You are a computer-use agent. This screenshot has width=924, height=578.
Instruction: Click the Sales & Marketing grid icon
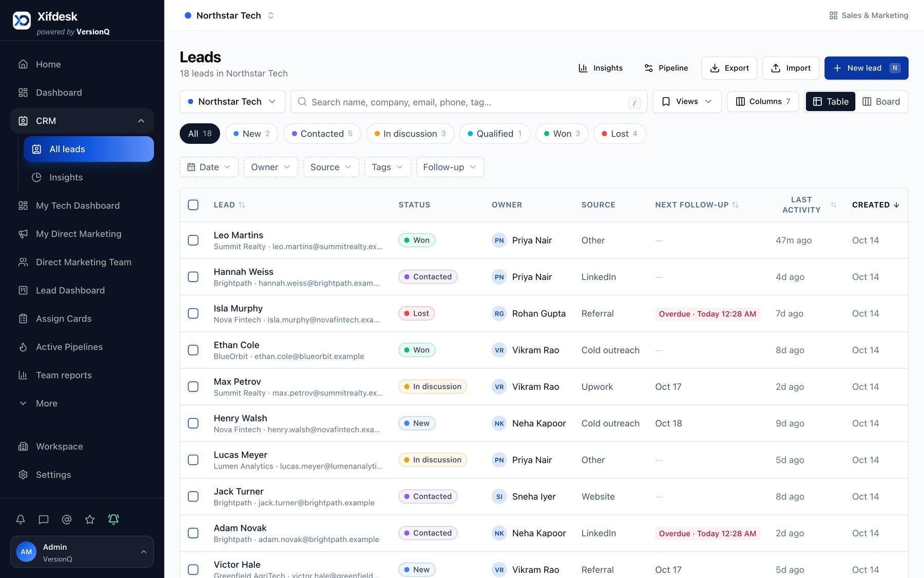click(833, 15)
